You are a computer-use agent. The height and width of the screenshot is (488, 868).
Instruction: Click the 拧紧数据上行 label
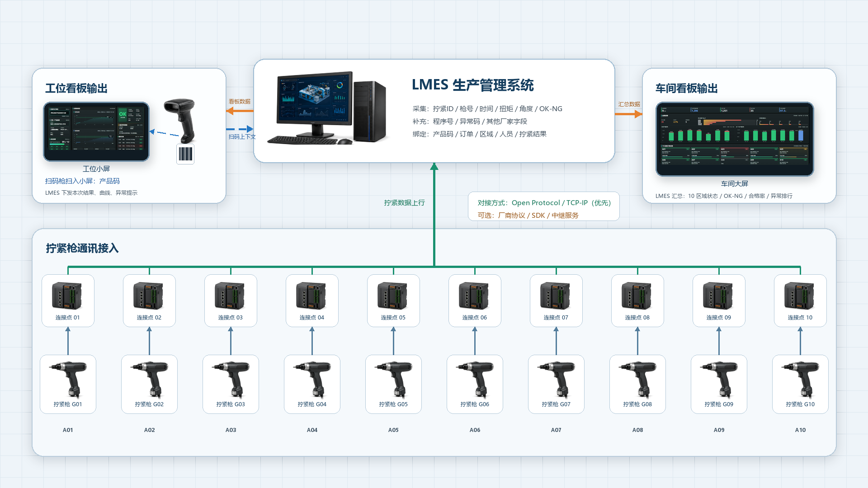405,203
